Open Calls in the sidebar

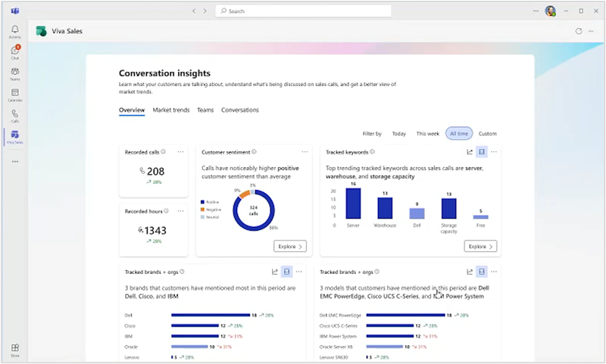[14, 116]
